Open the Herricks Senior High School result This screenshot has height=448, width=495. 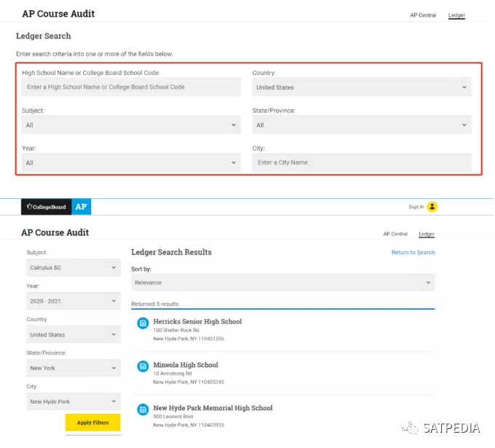197,321
